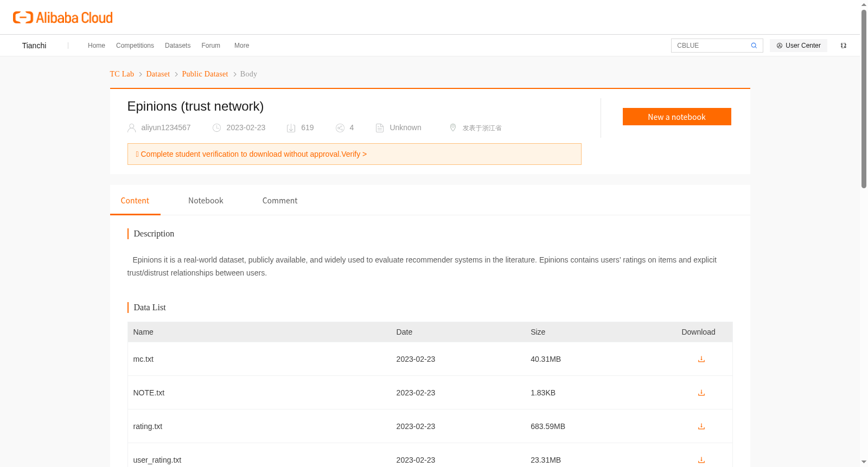Image resolution: width=868 pixels, height=467 pixels.
Task: Click the date cell of rating.txt row
Action: pos(416,426)
